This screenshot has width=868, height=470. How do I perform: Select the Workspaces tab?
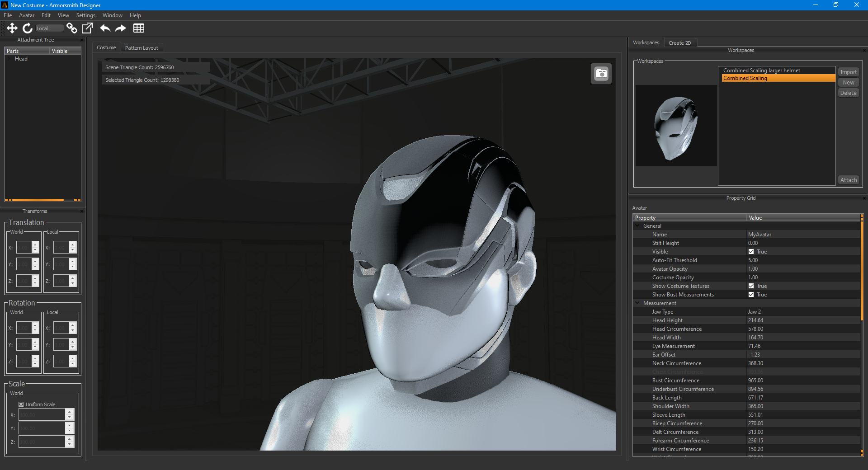point(646,42)
